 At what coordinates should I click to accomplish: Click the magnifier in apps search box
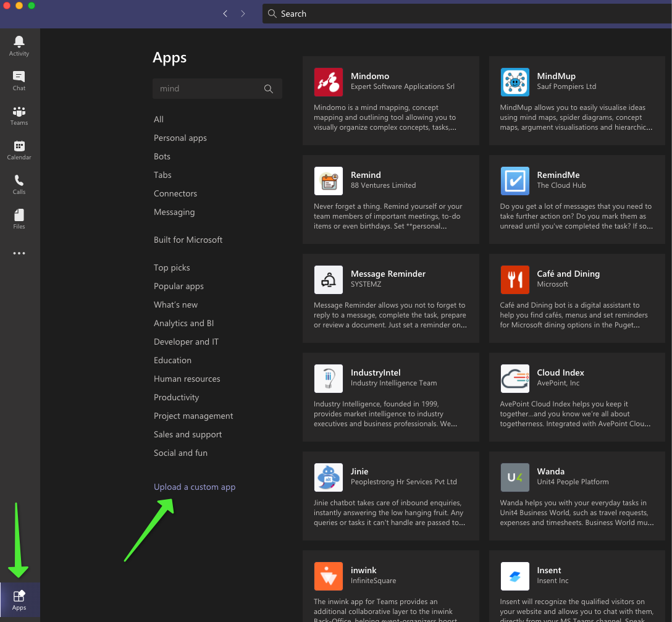point(269,89)
